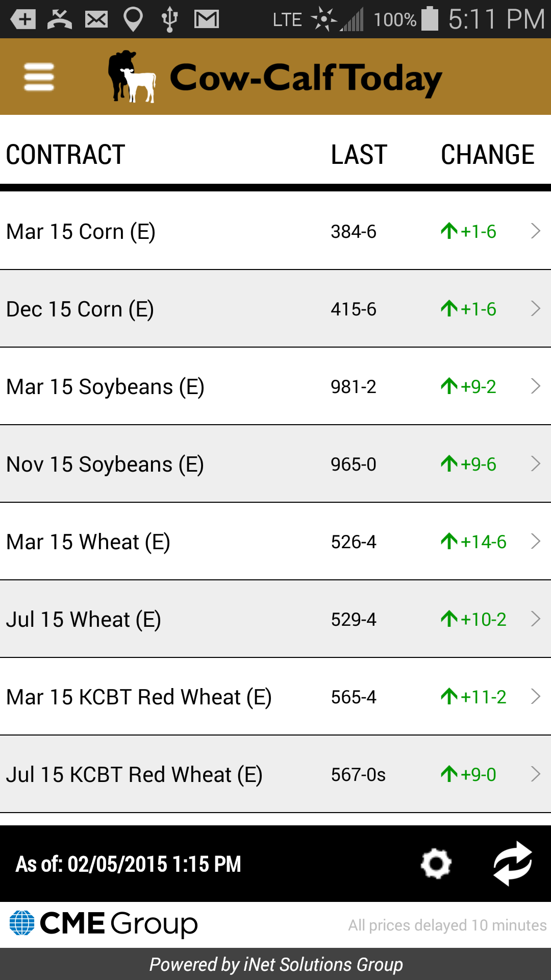Open Mar 15 Soybeans (E) contract name

(x=105, y=387)
